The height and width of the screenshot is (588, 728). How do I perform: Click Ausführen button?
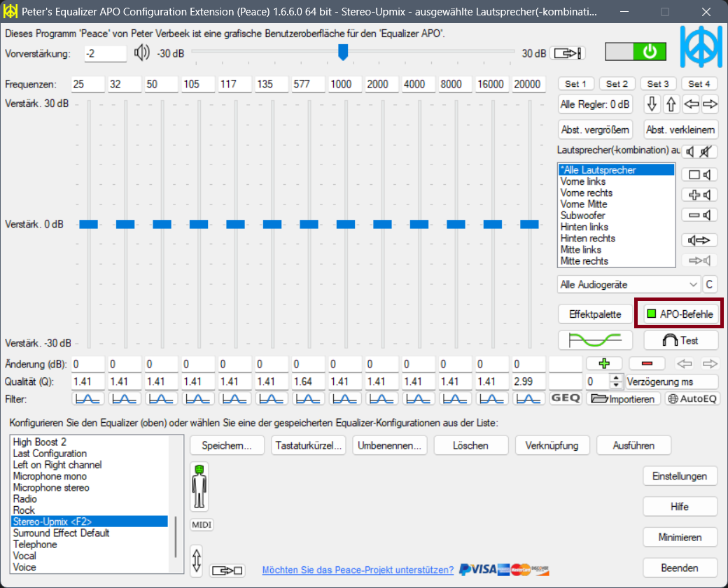[633, 445]
